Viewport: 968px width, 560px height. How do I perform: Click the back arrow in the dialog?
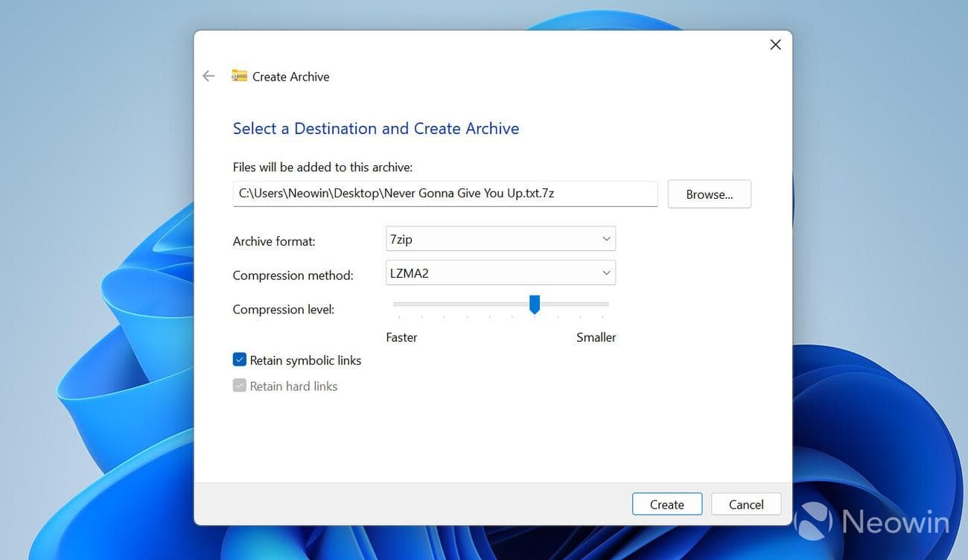pos(208,75)
